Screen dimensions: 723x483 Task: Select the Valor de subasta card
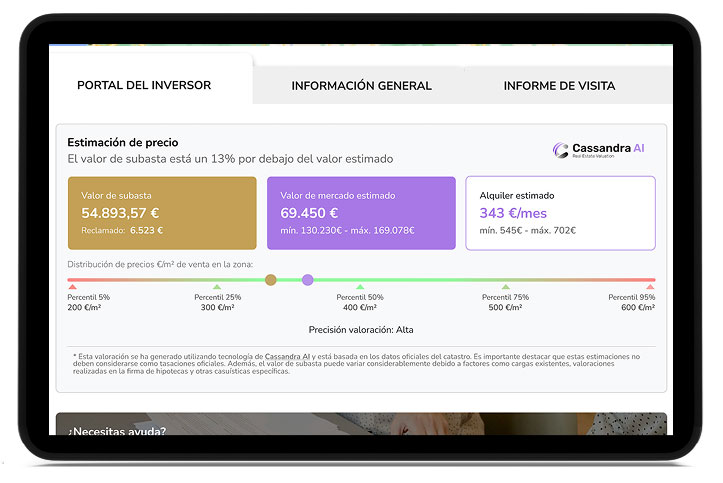161,213
